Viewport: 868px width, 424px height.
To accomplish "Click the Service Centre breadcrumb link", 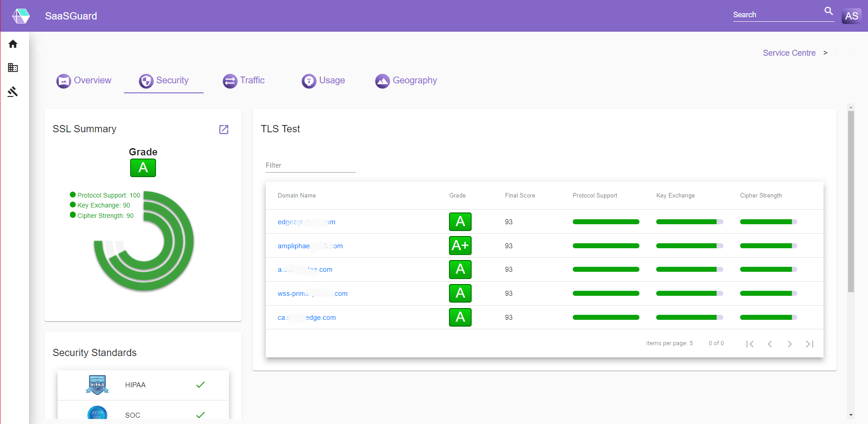I will [789, 53].
